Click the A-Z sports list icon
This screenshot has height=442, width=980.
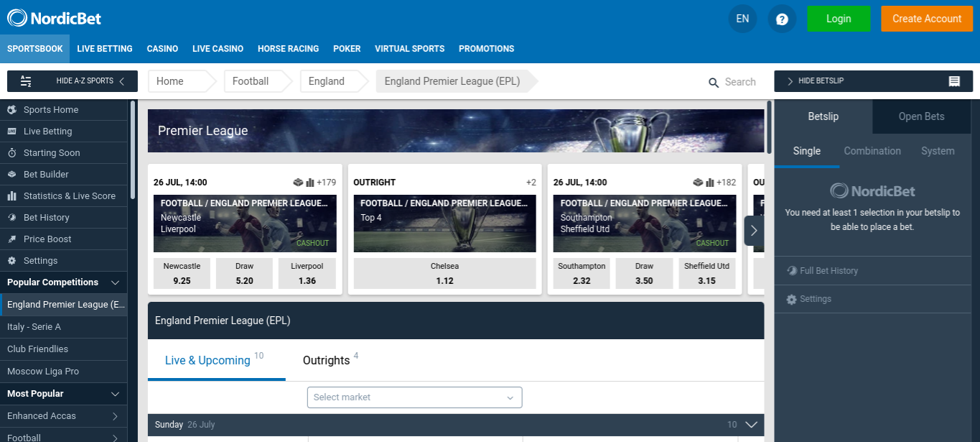26,81
